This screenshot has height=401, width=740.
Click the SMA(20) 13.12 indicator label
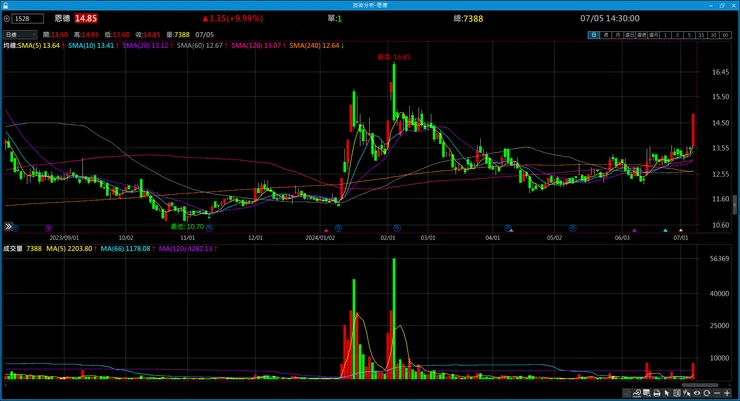(x=147, y=46)
